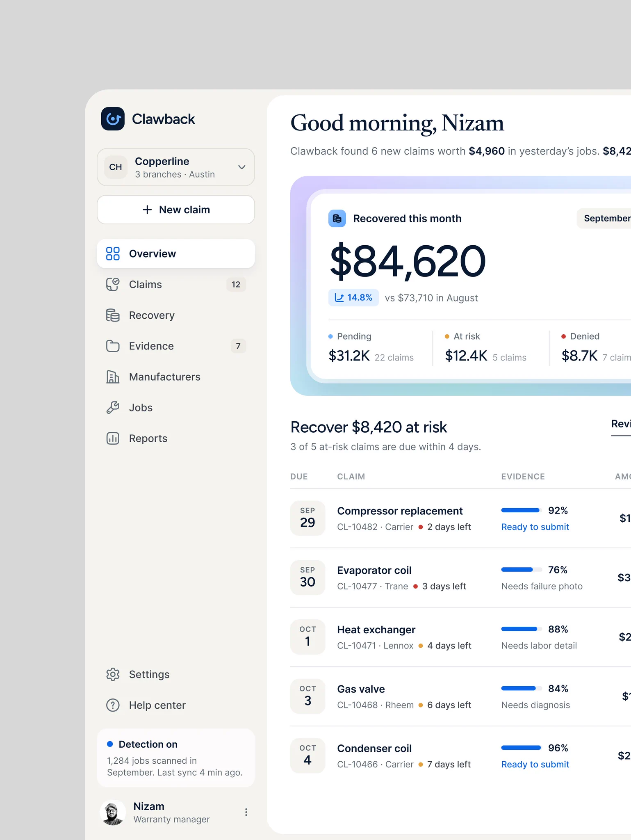Click the Recovered this month coin icon
This screenshot has height=840, width=631.
pyautogui.click(x=337, y=218)
